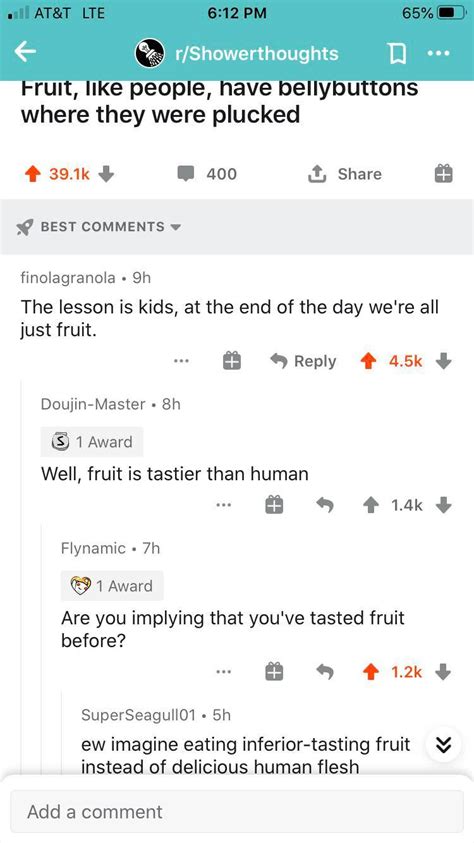Open finolagranola's user profile
The width and height of the screenshot is (474, 843).
68,278
